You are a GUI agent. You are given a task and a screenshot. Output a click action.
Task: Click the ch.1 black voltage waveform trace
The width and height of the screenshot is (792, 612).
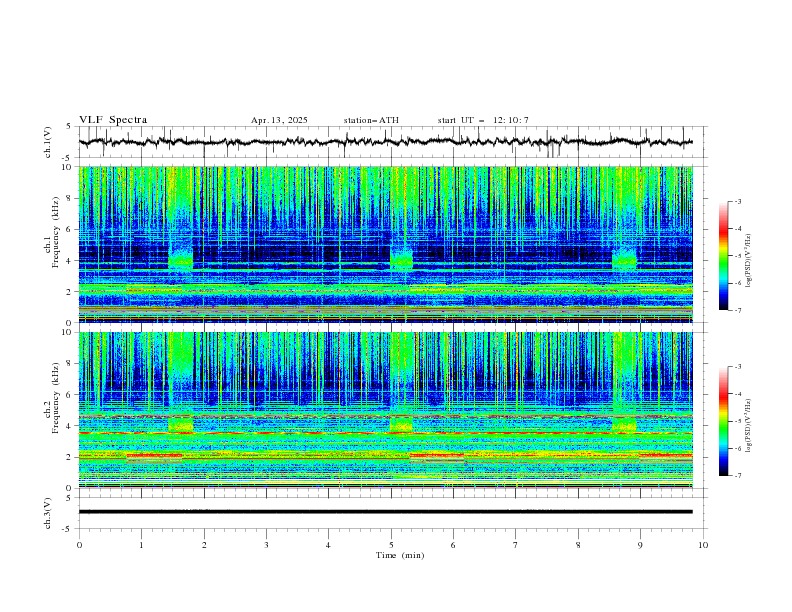385,142
